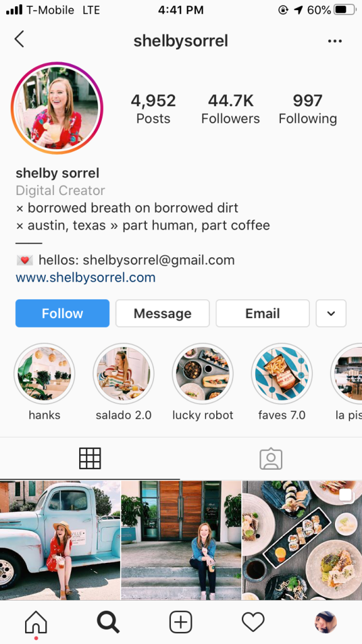Viewport: 362px width, 644px height.
Task: Open the three-dots options menu
Action: coord(335,41)
